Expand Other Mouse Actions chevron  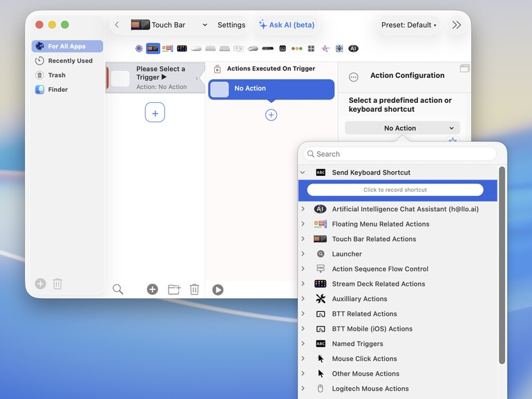303,373
